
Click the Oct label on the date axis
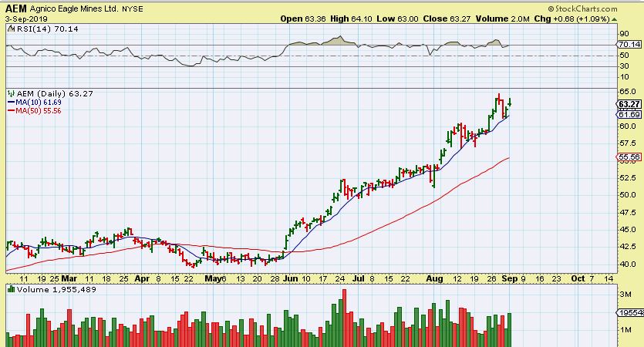click(578, 278)
